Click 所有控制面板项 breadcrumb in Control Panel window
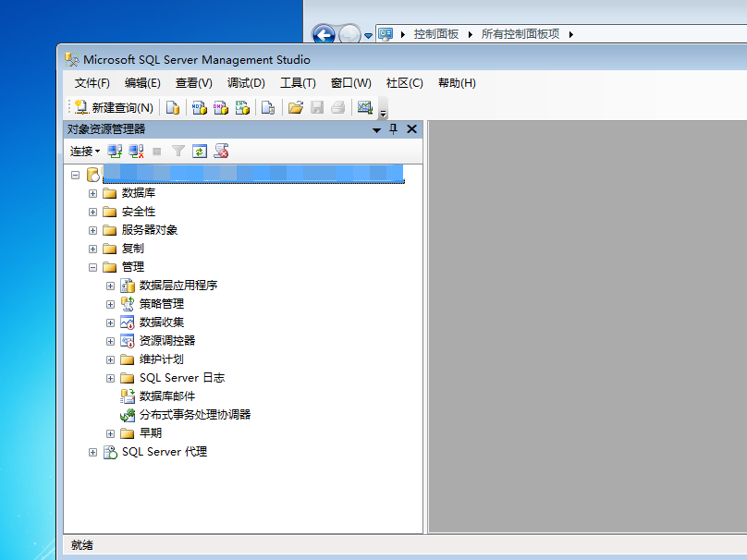 520,34
